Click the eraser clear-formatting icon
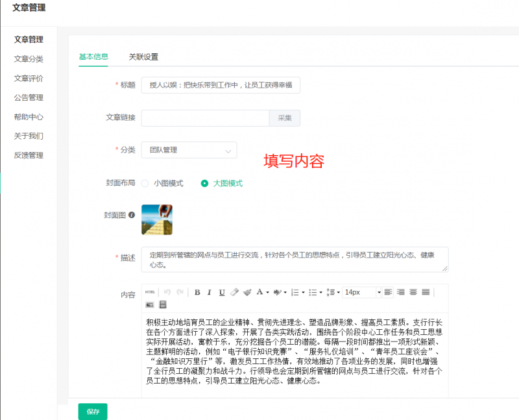519x420 pixels. [x=235, y=292]
